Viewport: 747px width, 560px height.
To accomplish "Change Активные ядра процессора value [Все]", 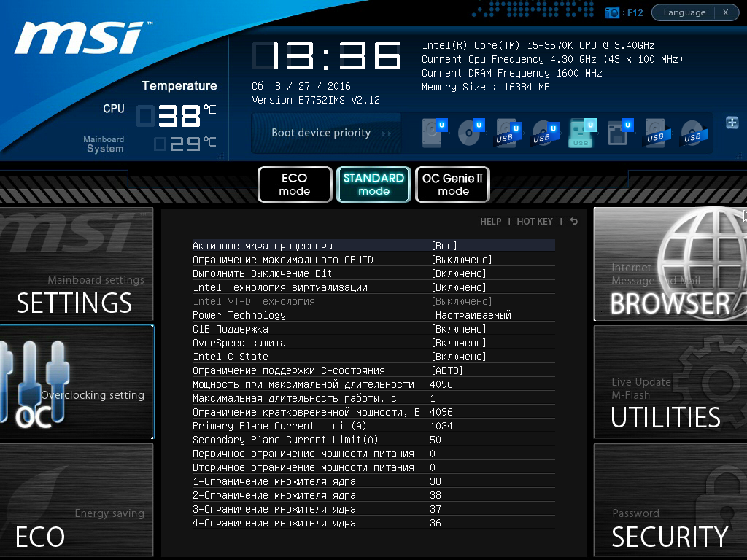I will tap(444, 246).
